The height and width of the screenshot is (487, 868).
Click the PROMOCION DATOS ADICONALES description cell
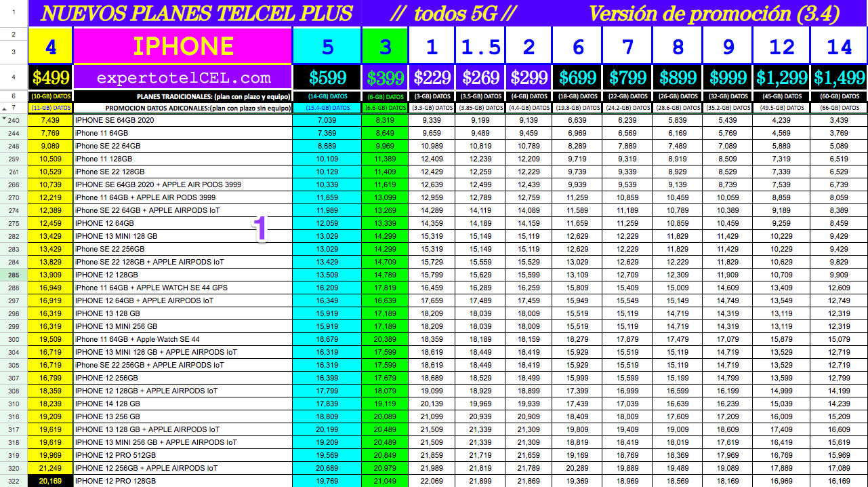coord(183,107)
